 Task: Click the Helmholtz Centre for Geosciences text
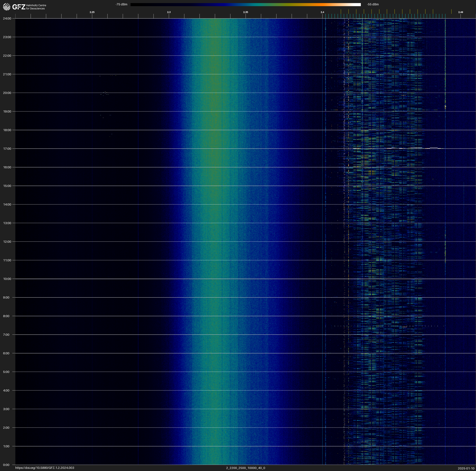(x=36, y=7)
